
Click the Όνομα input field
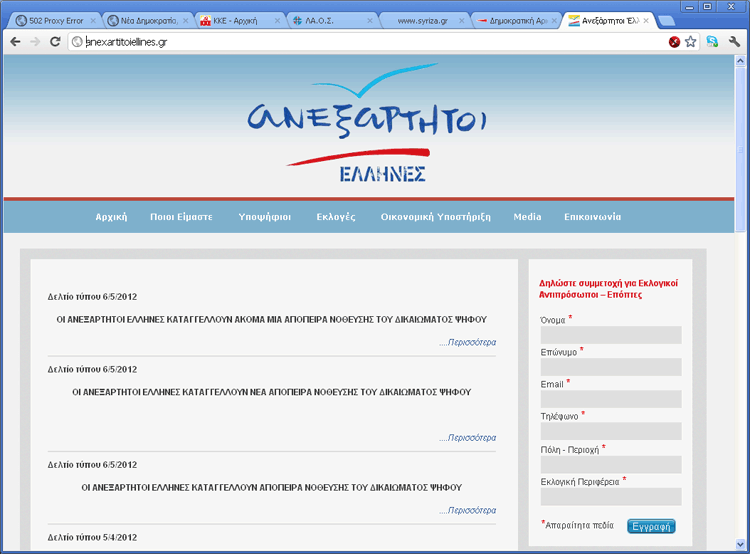[x=611, y=335]
